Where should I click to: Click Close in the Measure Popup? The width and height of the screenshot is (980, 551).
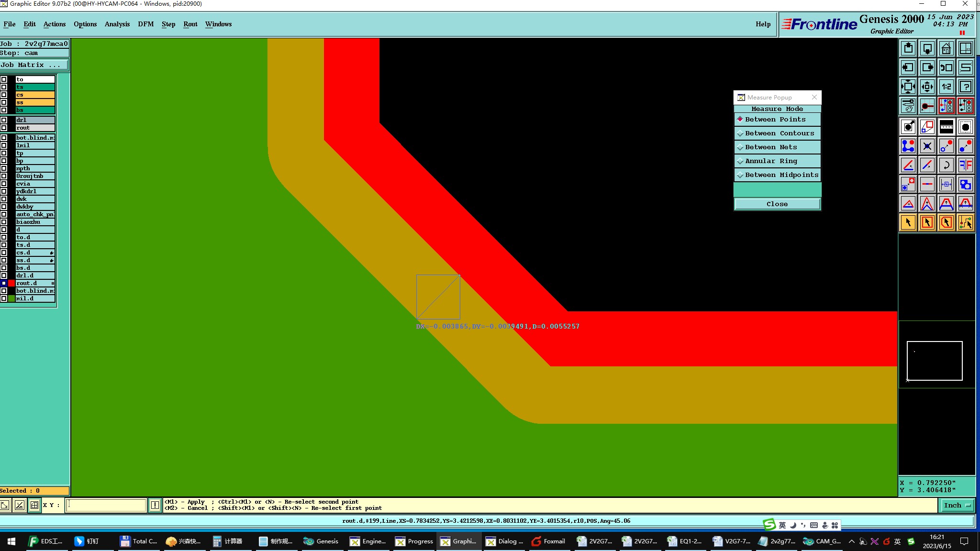pos(777,204)
